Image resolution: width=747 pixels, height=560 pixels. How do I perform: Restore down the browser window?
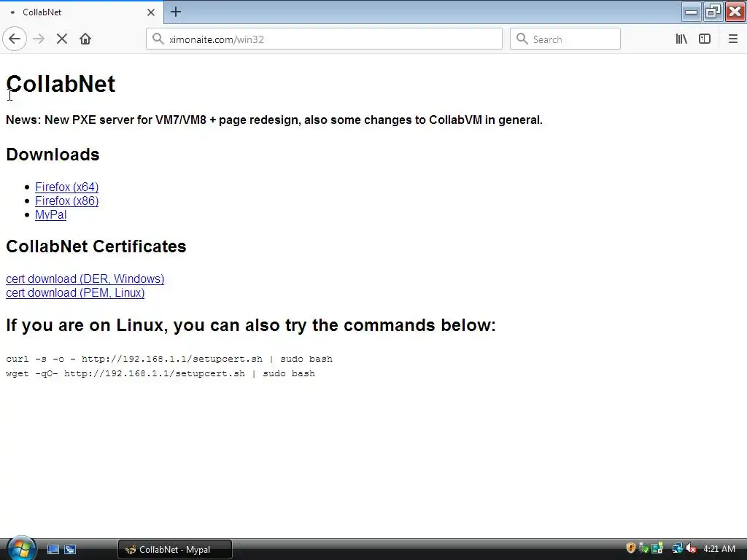[x=713, y=12]
